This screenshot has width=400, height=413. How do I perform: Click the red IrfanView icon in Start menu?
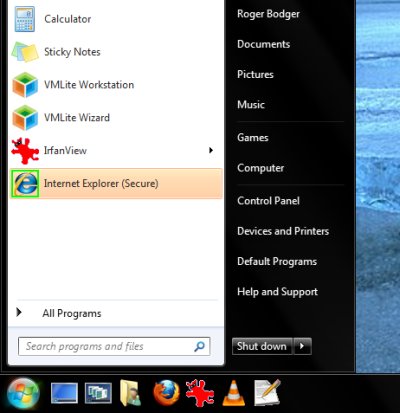click(x=25, y=150)
